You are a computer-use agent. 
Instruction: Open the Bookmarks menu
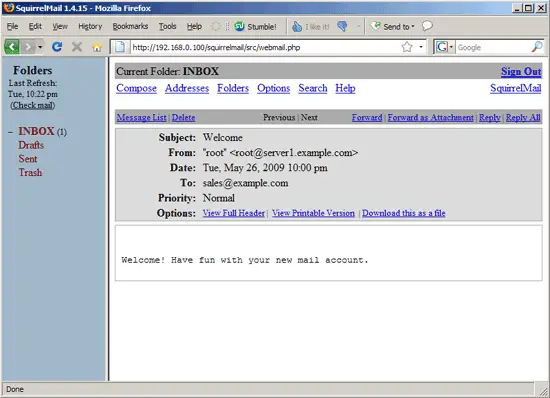pyautogui.click(x=130, y=26)
